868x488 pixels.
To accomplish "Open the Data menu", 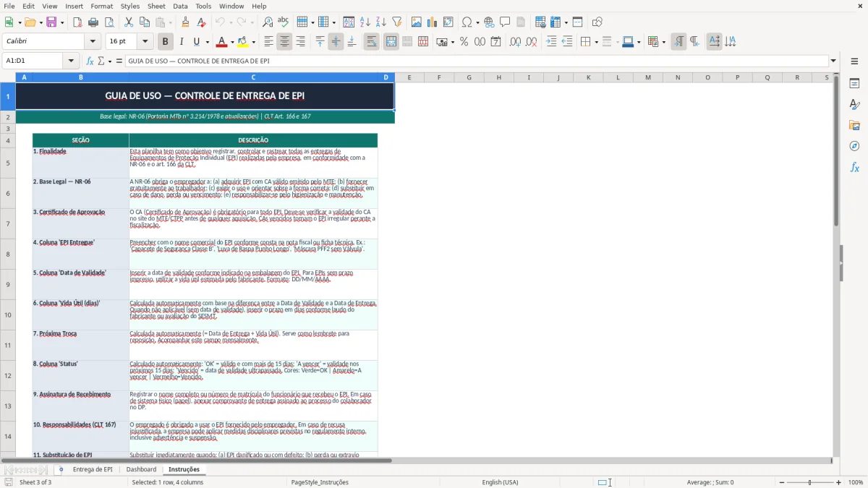I will (180, 6).
